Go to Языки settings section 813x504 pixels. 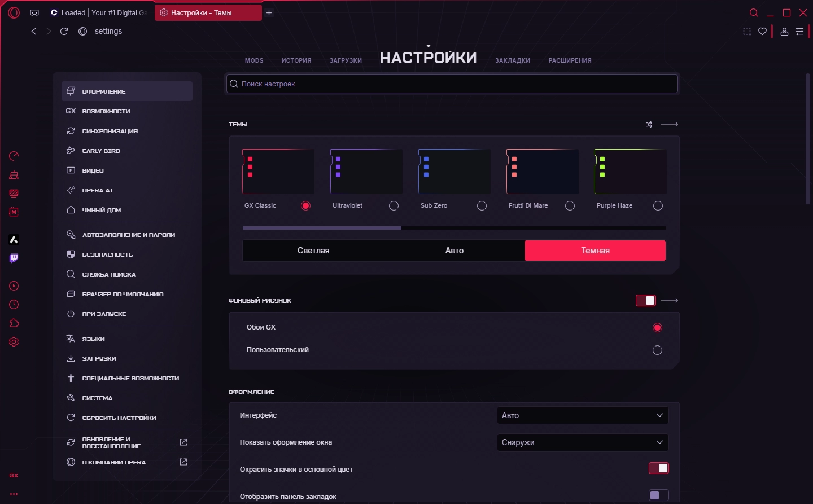(x=127, y=339)
